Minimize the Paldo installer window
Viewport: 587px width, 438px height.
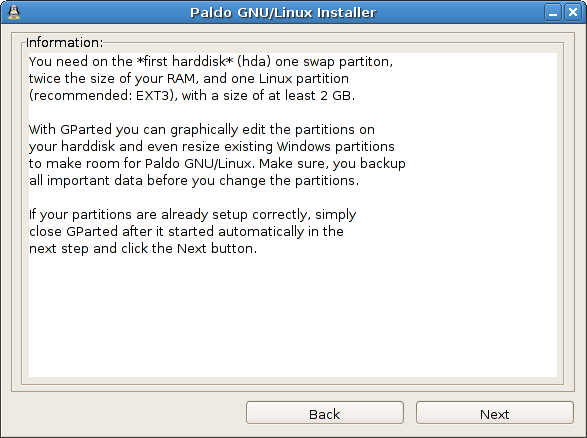click(x=553, y=13)
